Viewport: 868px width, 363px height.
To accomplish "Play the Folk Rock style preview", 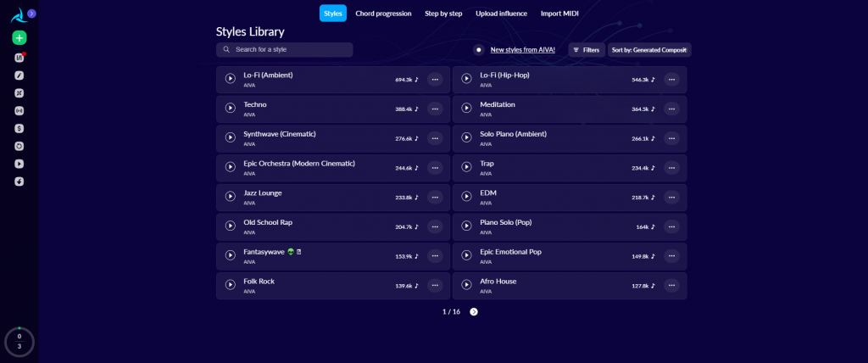I will click(x=231, y=284).
